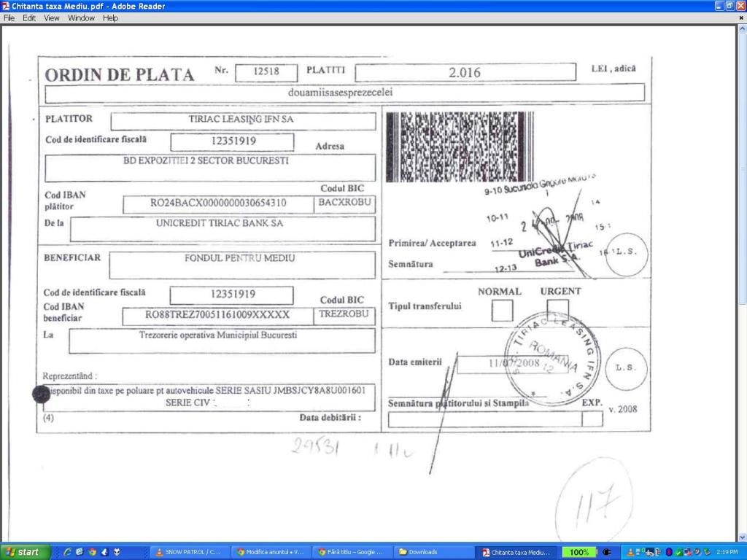Click the VLC cone tray icon
747x560 pixels.
pos(630,552)
